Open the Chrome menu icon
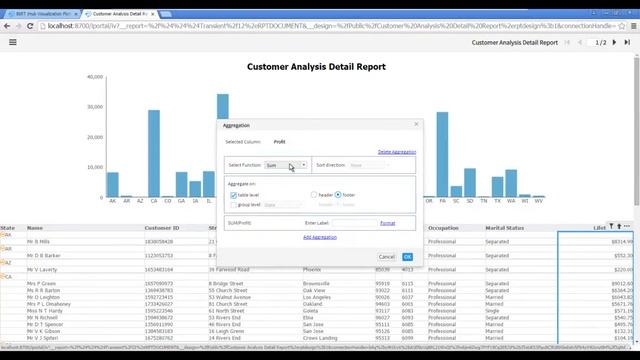 pos(633,26)
